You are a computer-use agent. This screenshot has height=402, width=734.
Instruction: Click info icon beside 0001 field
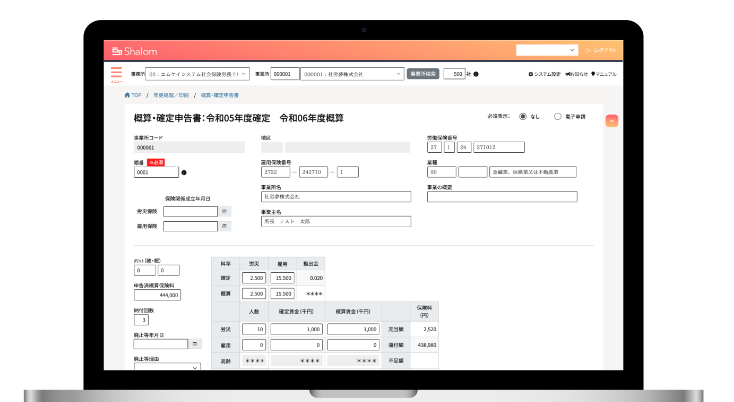[x=184, y=173]
